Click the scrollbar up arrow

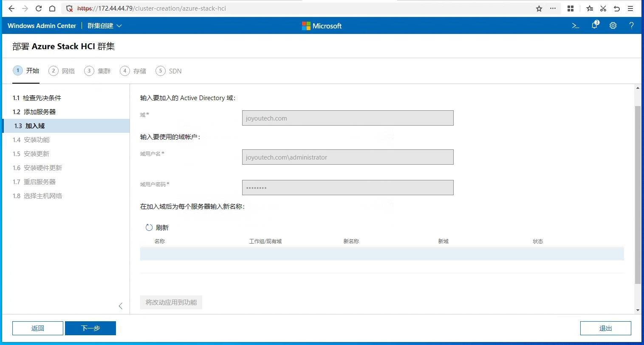[638, 88]
